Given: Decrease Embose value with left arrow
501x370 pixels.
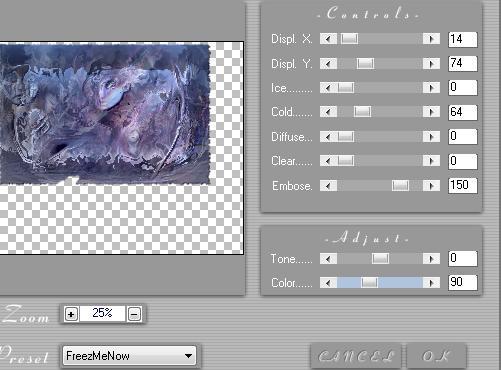Looking at the screenshot, I should (328, 185).
